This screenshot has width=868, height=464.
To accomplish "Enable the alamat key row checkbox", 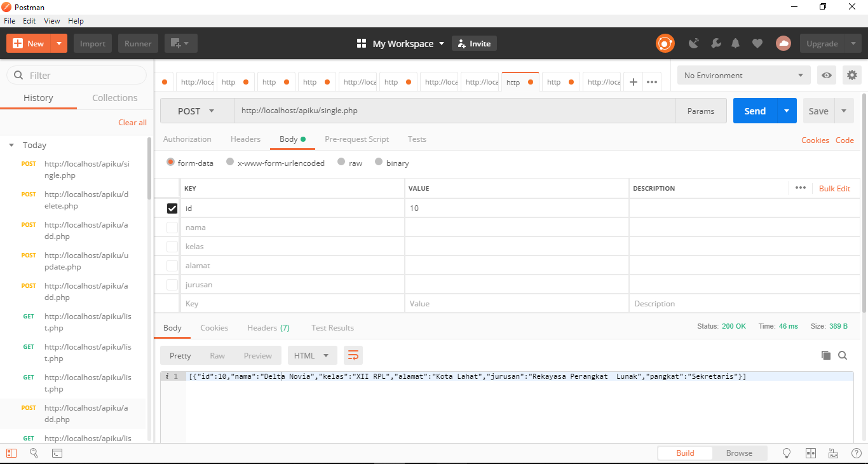I will [x=172, y=265].
